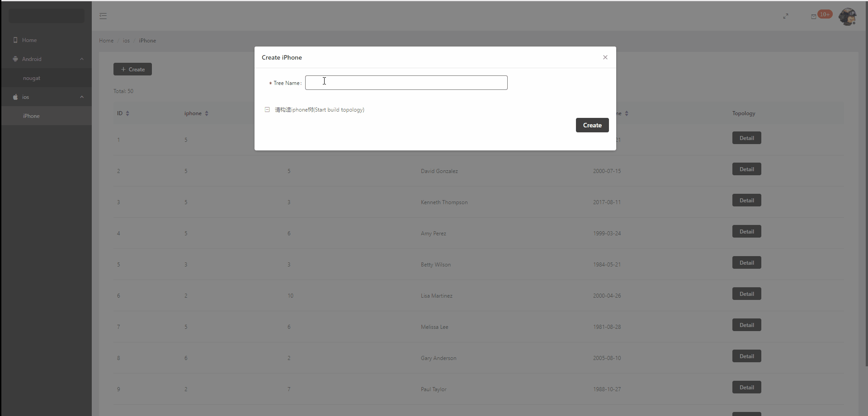Click the Home phone icon in sidebar
The width and height of the screenshot is (868, 416).
tap(15, 40)
